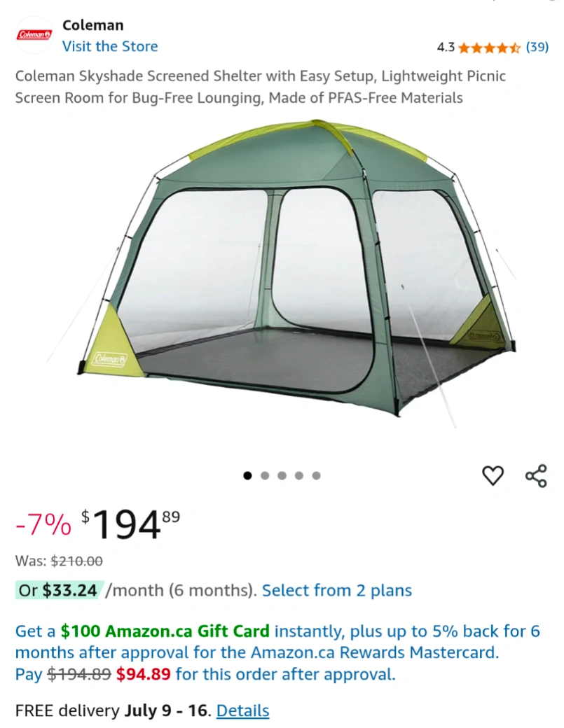
Task: Open Visit the Store link
Action: [x=110, y=46]
